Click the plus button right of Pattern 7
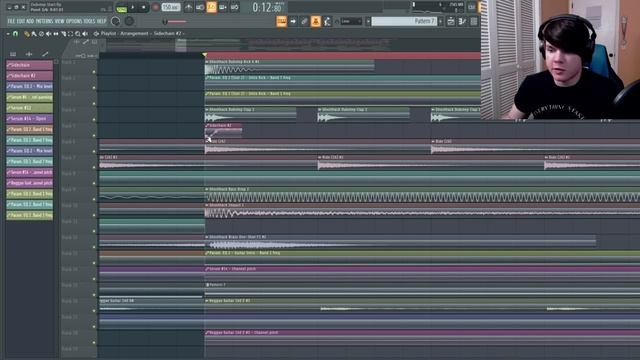This screenshot has width=640, height=360. [x=440, y=21]
